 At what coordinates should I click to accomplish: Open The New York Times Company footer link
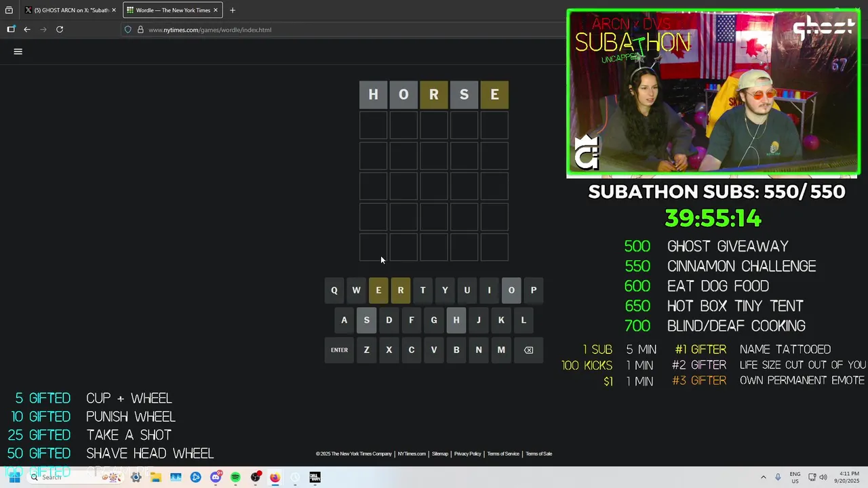coord(354,454)
